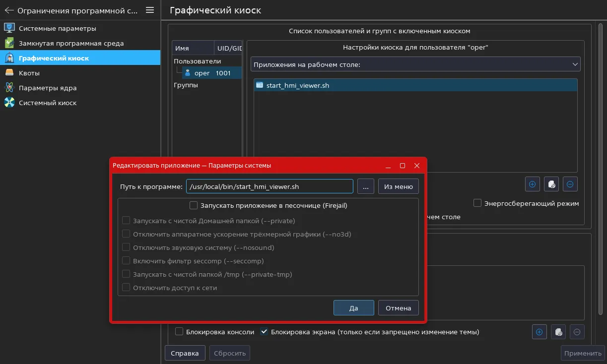Select start_hmi_viewer.sh in the application list

pyautogui.click(x=415, y=85)
